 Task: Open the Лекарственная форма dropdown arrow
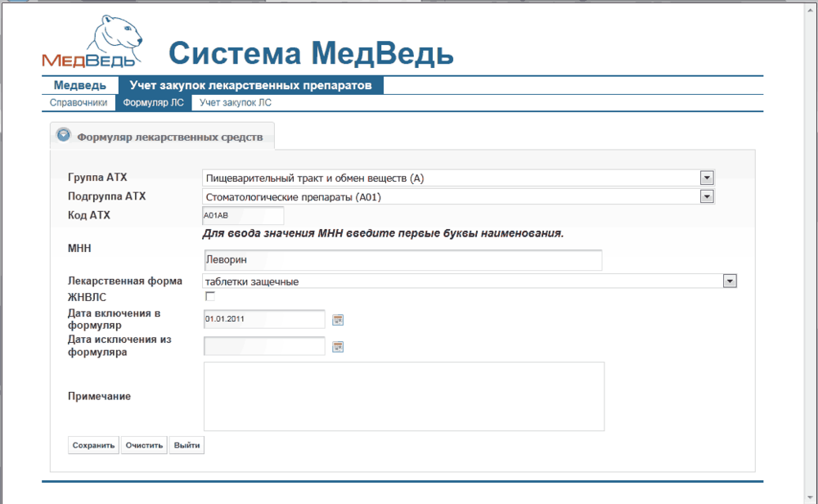click(730, 281)
